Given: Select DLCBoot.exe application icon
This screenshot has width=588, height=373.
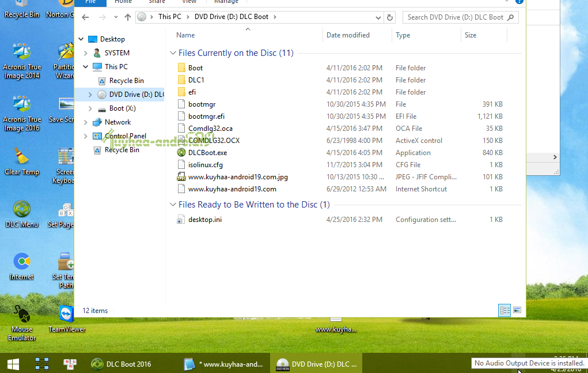Looking at the screenshot, I should pyautogui.click(x=181, y=152).
